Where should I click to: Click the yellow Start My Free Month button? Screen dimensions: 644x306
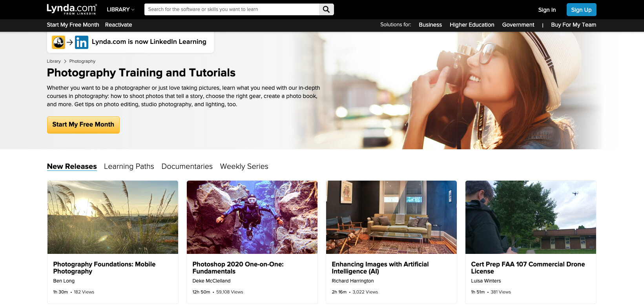click(83, 125)
